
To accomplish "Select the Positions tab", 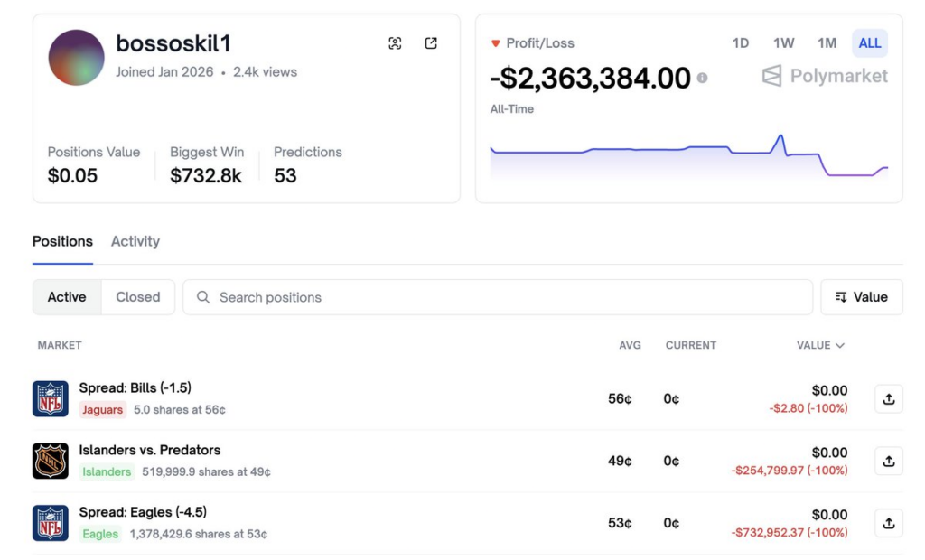I will tap(61, 241).
